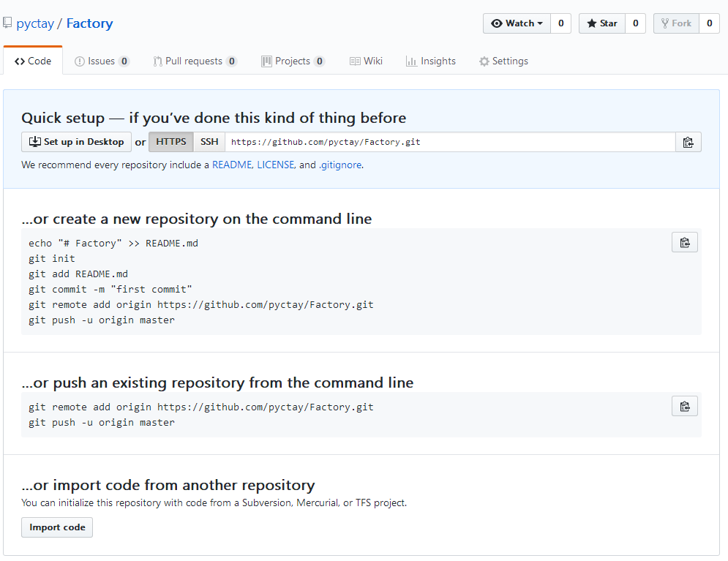Viewport: 728px width, 561px height.
Task: Copy the clone URL to clipboard
Action: [x=688, y=142]
